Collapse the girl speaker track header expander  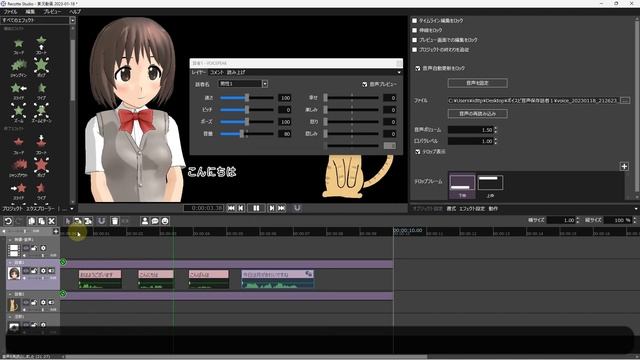pyautogui.click(x=10, y=262)
